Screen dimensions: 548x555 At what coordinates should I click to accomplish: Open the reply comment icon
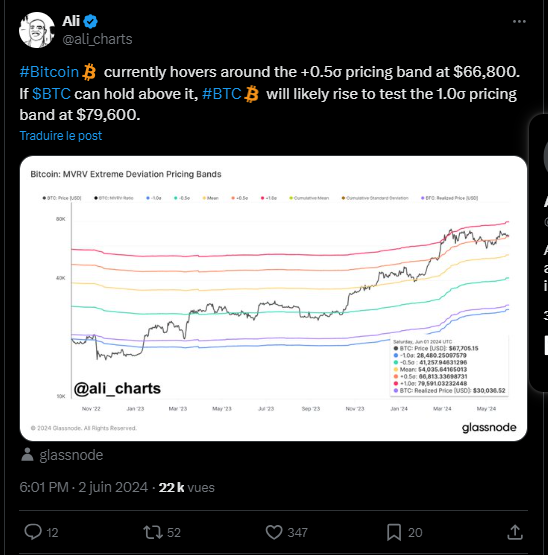33,532
